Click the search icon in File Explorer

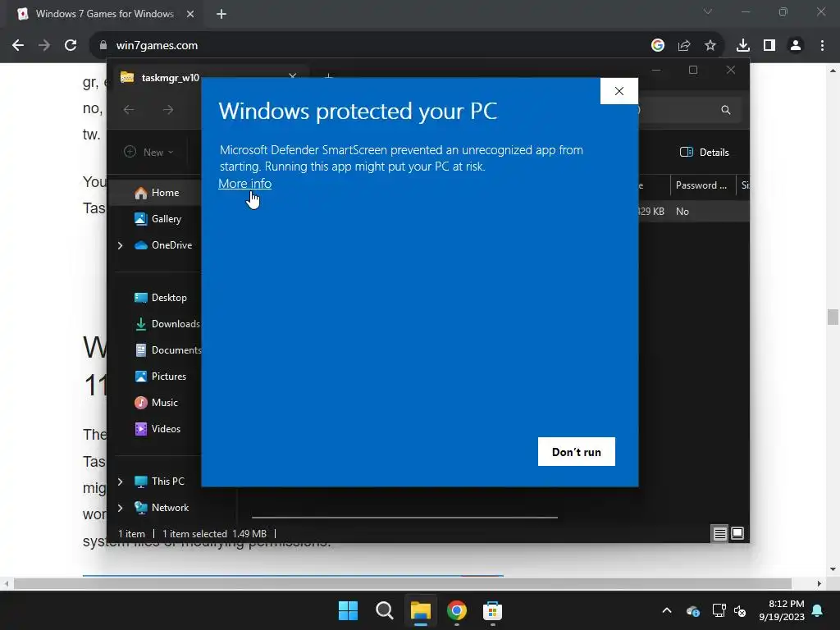(725, 110)
